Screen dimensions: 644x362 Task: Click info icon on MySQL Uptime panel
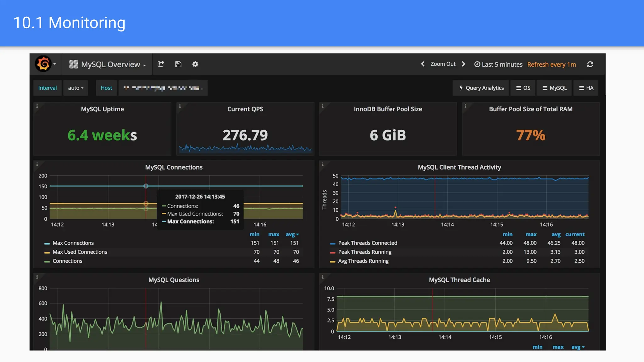tap(37, 106)
